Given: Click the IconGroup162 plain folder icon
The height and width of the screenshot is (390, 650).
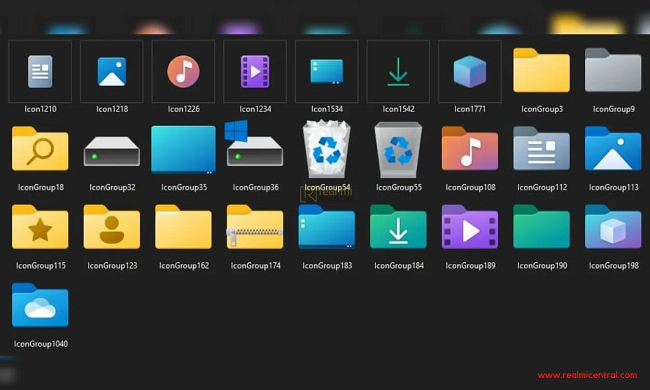Looking at the screenshot, I should [x=183, y=227].
